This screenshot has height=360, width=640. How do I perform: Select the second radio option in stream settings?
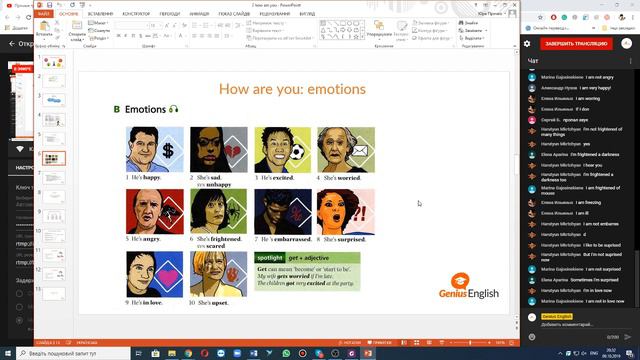point(19,307)
